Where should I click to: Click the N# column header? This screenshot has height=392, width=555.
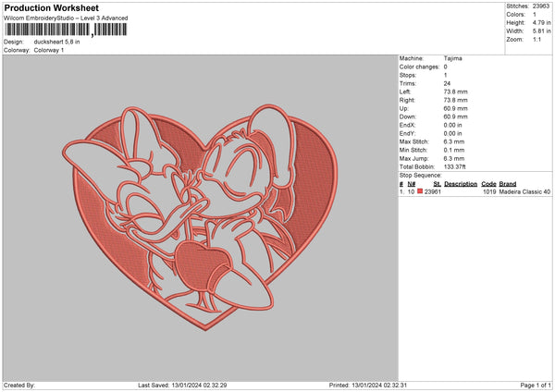[412, 184]
